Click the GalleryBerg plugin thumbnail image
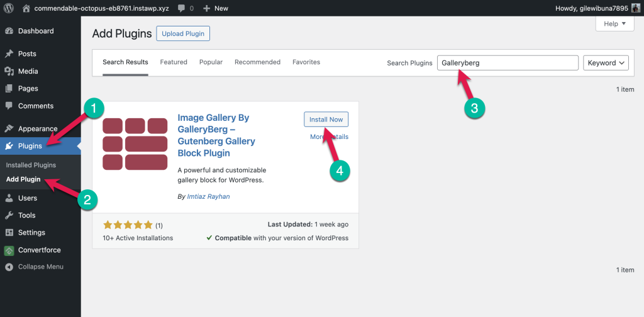This screenshot has width=644, height=317. click(135, 143)
